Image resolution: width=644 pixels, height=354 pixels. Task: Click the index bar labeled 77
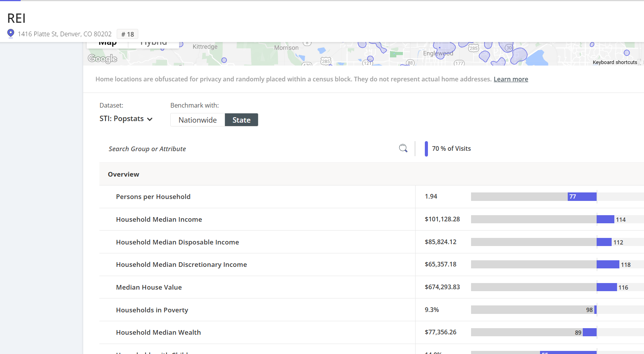[582, 197]
